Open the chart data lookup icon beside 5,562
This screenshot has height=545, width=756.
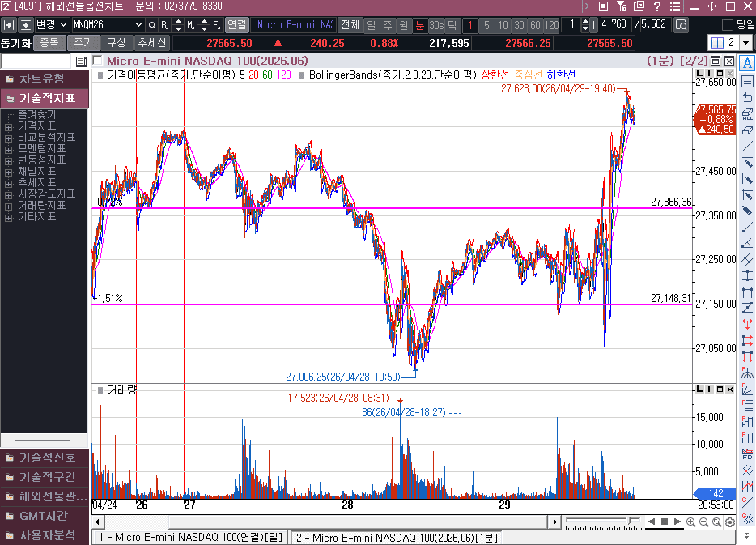coord(681,25)
